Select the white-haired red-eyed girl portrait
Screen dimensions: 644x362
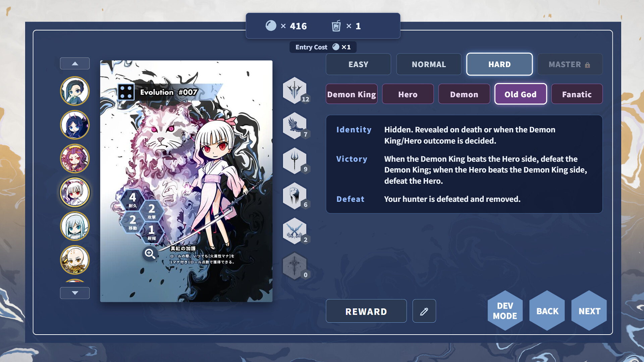[x=74, y=192]
